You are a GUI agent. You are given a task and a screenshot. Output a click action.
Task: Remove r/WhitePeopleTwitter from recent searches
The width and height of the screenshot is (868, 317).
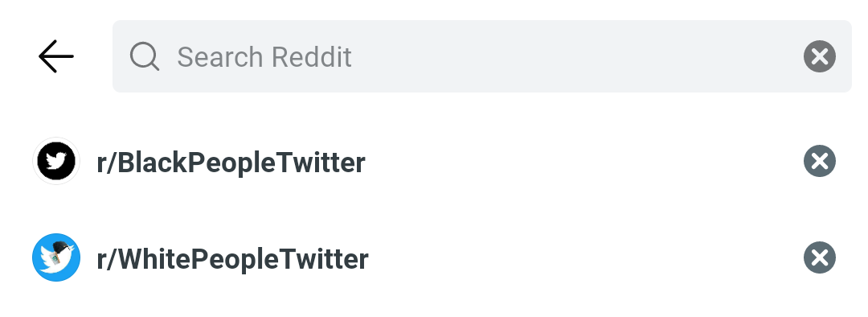(819, 257)
